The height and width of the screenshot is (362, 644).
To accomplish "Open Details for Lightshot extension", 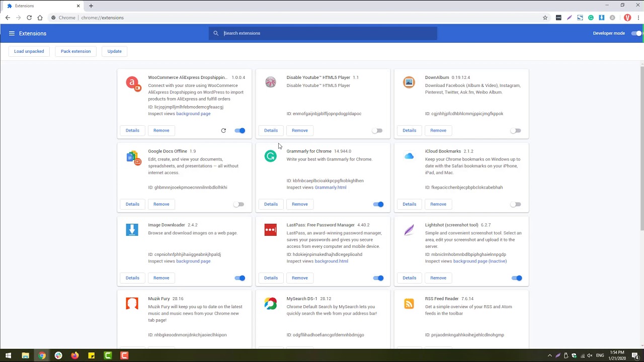I will pyautogui.click(x=410, y=278).
